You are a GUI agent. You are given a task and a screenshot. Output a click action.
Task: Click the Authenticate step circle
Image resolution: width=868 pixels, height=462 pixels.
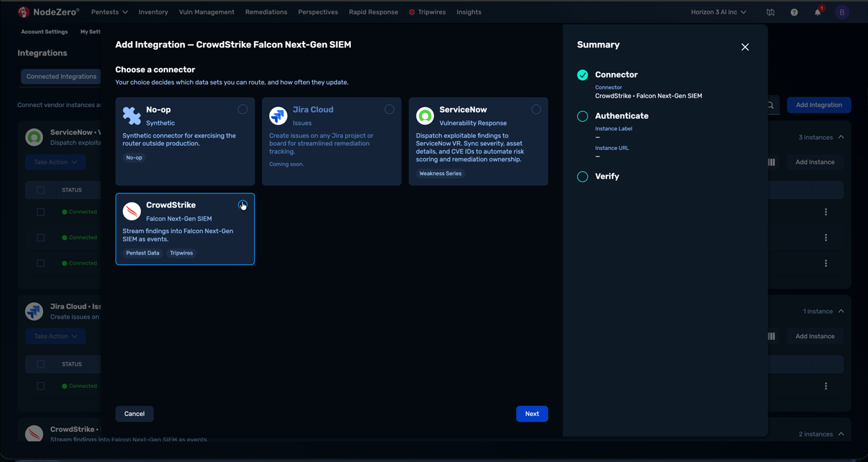coord(583,116)
